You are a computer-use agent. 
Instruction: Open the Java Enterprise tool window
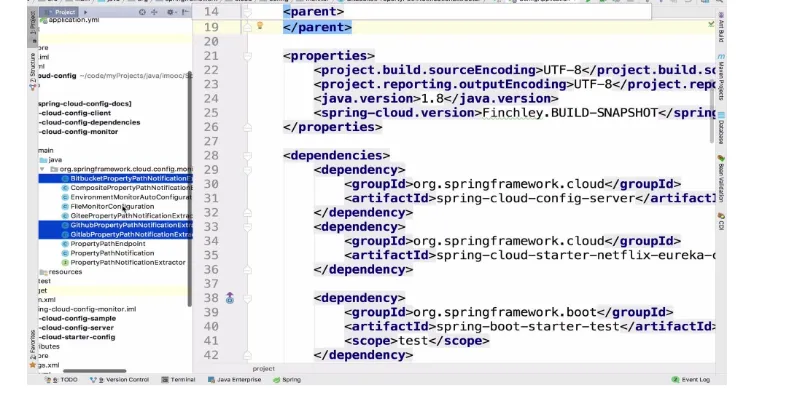coord(234,380)
